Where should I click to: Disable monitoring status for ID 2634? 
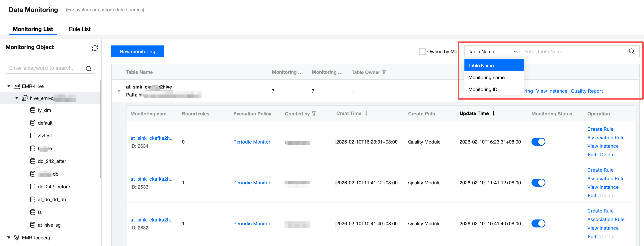[538, 142]
